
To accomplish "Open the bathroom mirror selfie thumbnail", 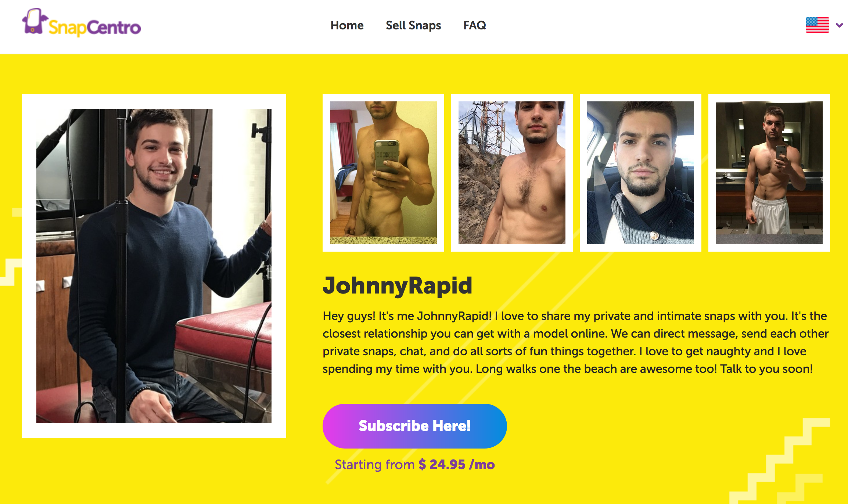I will (769, 173).
